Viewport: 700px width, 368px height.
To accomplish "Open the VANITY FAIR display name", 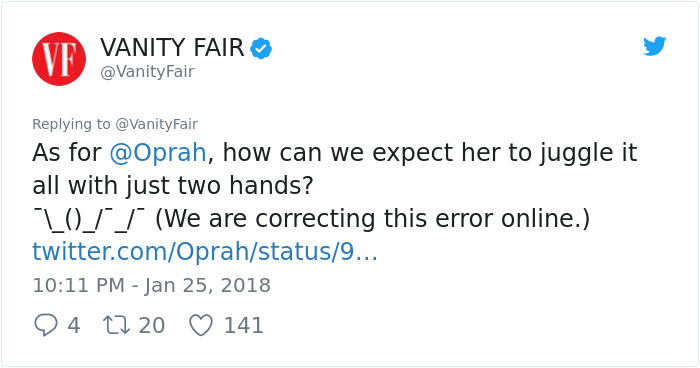I will (172, 47).
